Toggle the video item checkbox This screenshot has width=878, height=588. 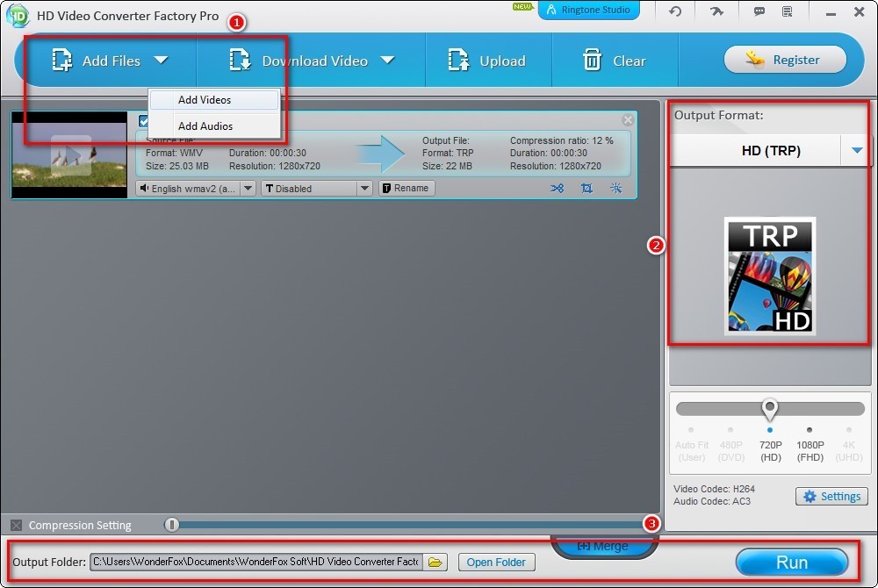(143, 121)
